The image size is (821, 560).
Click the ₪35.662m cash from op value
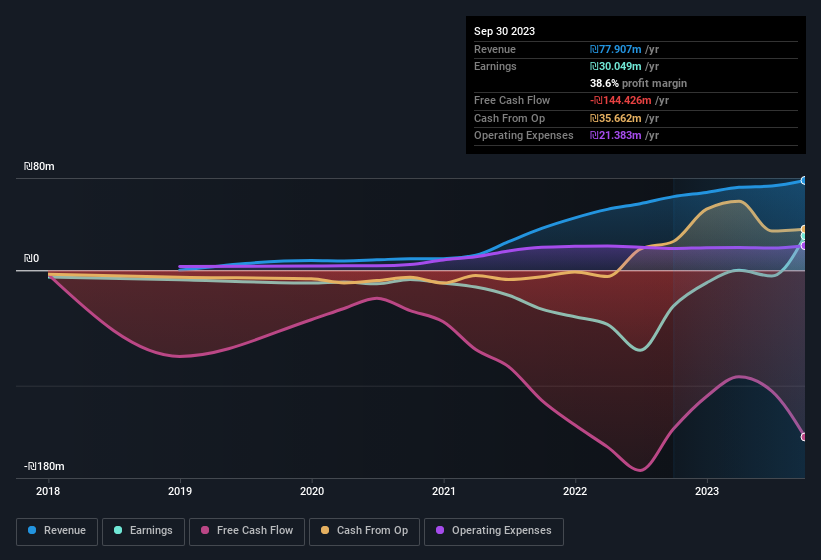pyautogui.click(x=615, y=118)
